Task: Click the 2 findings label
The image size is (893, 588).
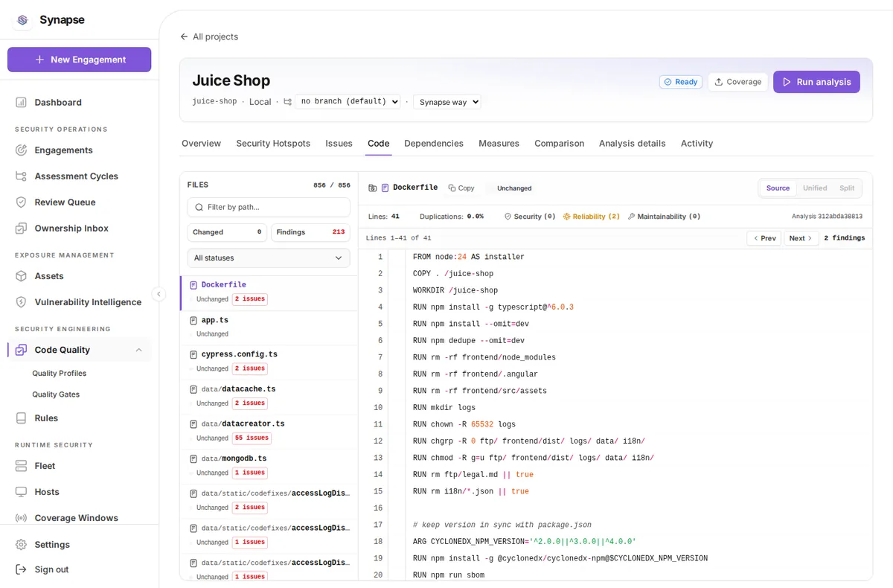Action: tap(844, 238)
